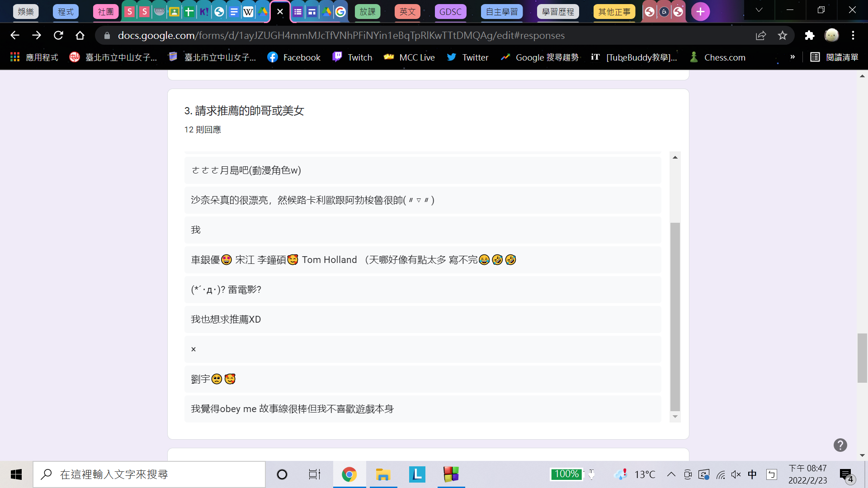Open the 英文 tab group

click(407, 12)
